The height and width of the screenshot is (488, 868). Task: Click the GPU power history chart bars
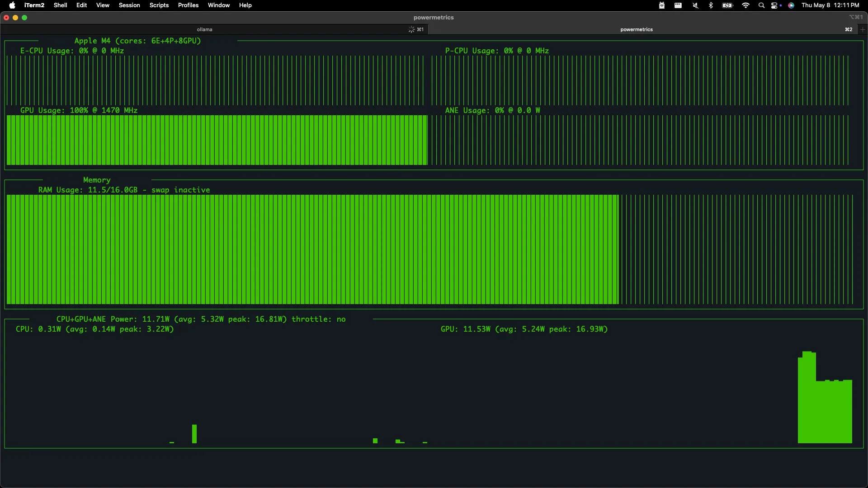825,397
